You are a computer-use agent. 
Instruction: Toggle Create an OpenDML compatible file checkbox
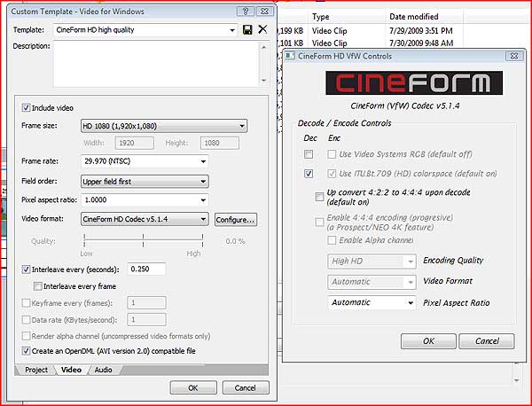point(26,351)
